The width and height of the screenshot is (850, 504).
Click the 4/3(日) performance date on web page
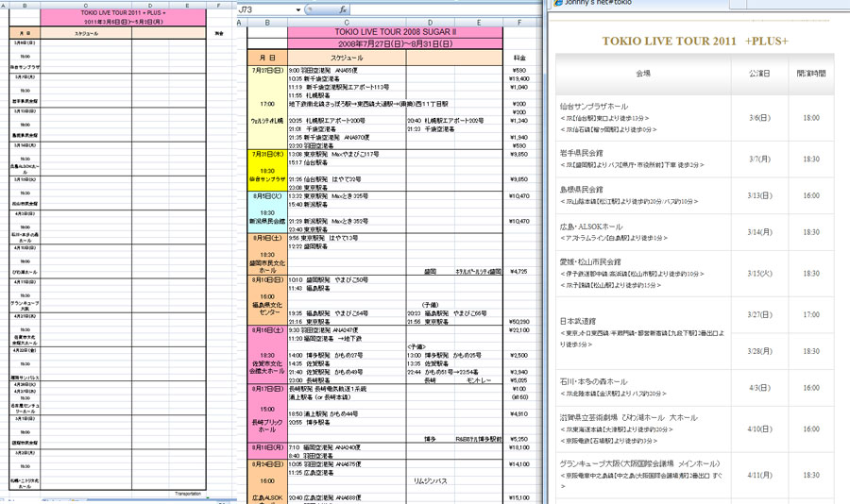pos(759,388)
